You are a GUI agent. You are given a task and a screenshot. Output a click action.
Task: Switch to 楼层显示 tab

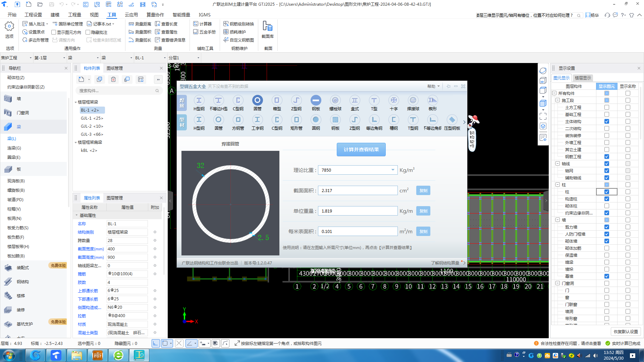click(x=583, y=78)
